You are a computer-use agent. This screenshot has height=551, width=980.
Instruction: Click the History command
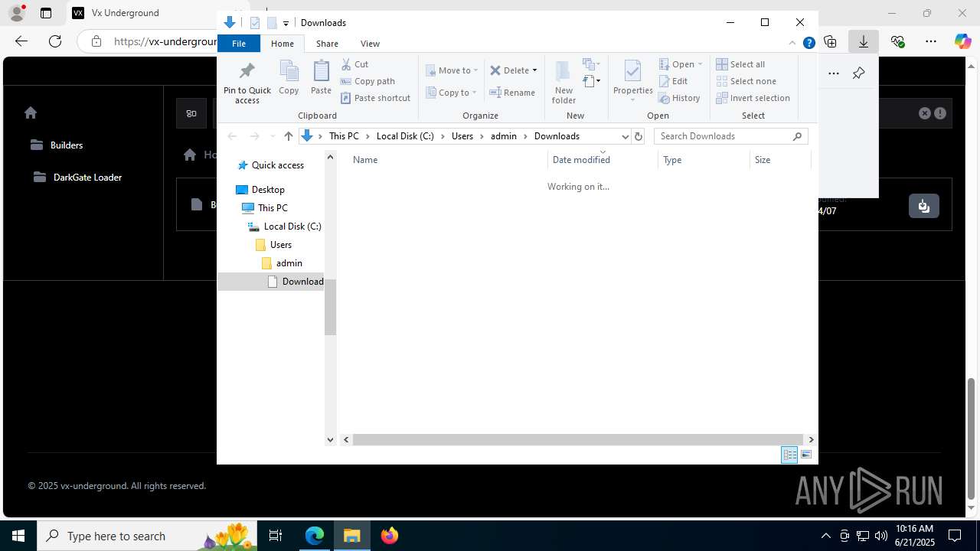click(679, 98)
